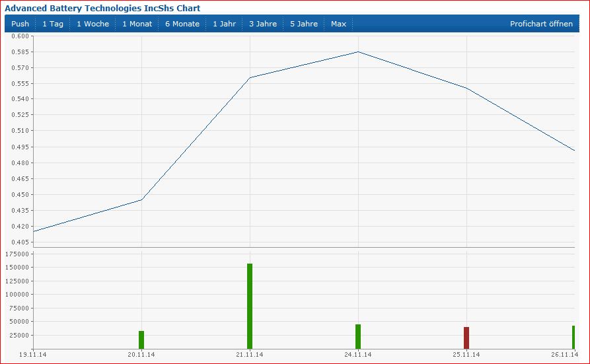This screenshot has width=590, height=364.
Task: Click the 0.600 price axis label
Action: click(x=20, y=36)
